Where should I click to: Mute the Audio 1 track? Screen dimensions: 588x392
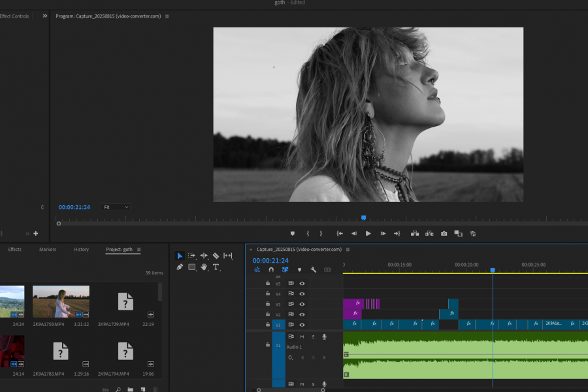(302, 336)
